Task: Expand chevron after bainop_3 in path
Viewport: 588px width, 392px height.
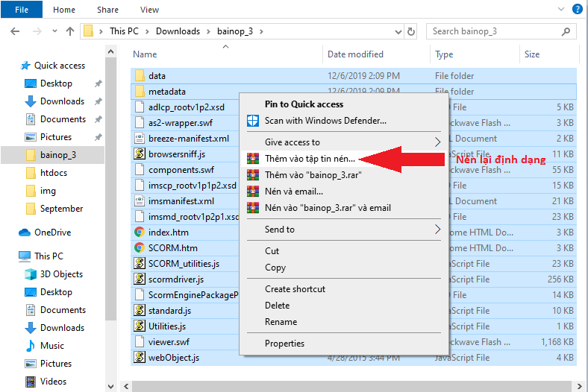Action: click(x=261, y=31)
